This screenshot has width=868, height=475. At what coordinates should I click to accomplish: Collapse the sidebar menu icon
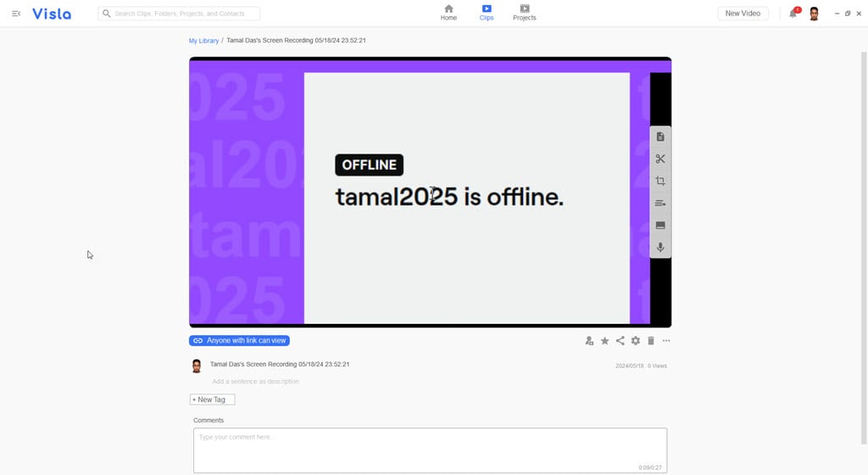16,14
